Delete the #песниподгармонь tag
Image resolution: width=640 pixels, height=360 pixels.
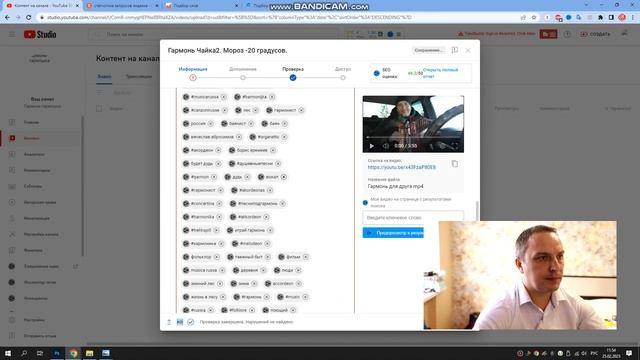(x=282, y=203)
